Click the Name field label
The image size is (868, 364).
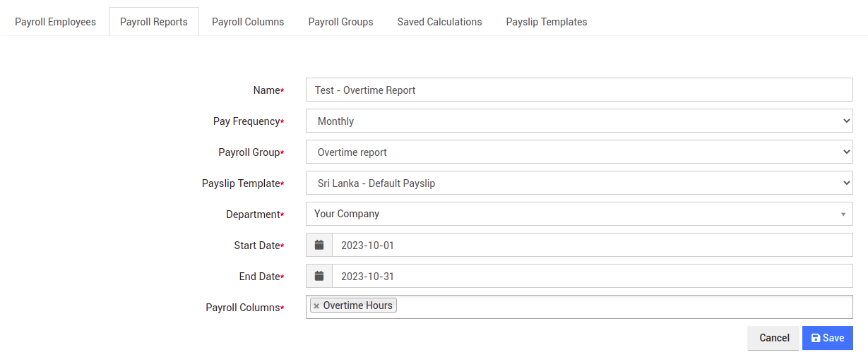click(268, 90)
